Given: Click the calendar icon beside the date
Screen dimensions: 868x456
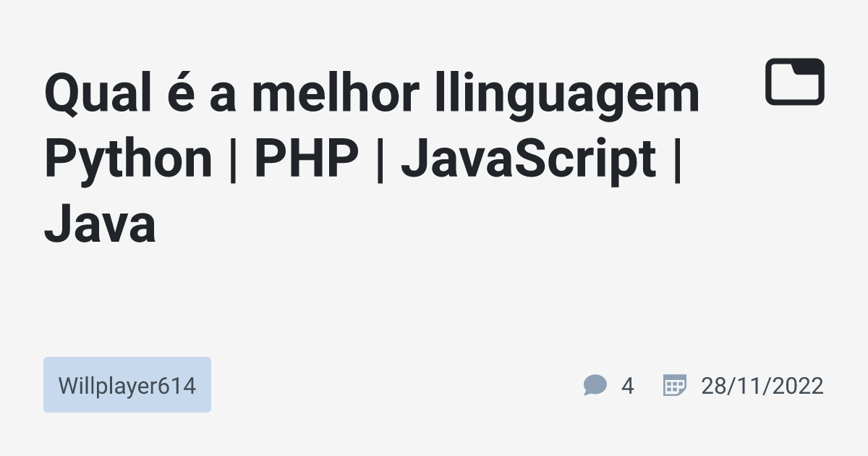Looking at the screenshot, I should [x=674, y=386].
